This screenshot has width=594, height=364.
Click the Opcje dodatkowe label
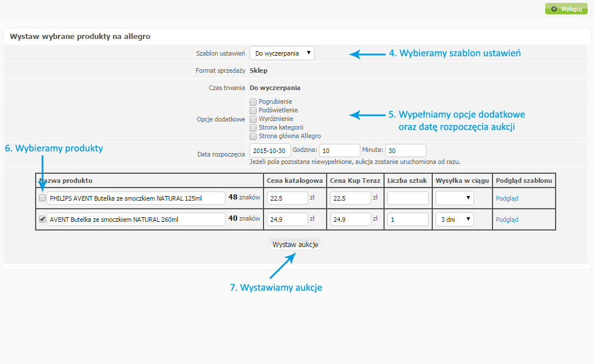221,119
